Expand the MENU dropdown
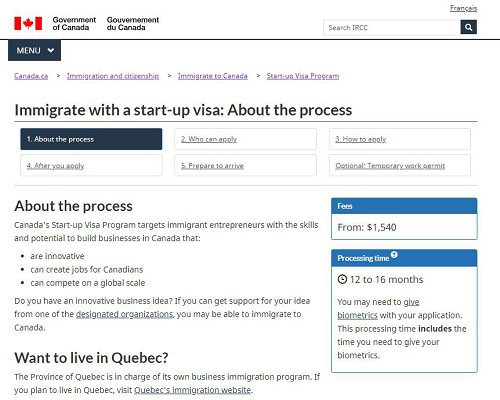This screenshot has height=400, width=500. point(34,50)
